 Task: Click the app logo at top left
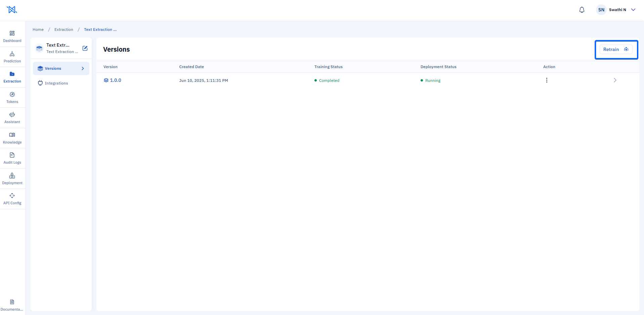pos(12,10)
